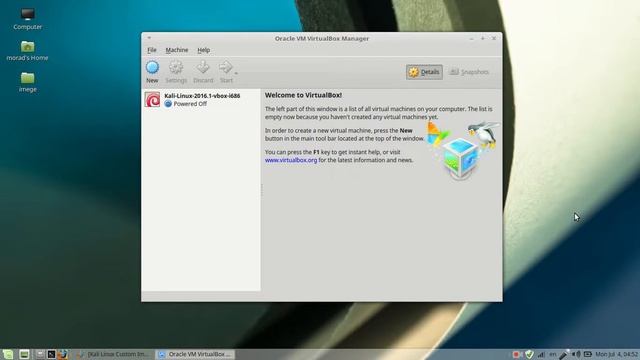Click the VirtualBox cube and penguin artwork
This screenshot has width=640, height=360.
pyautogui.click(x=462, y=150)
